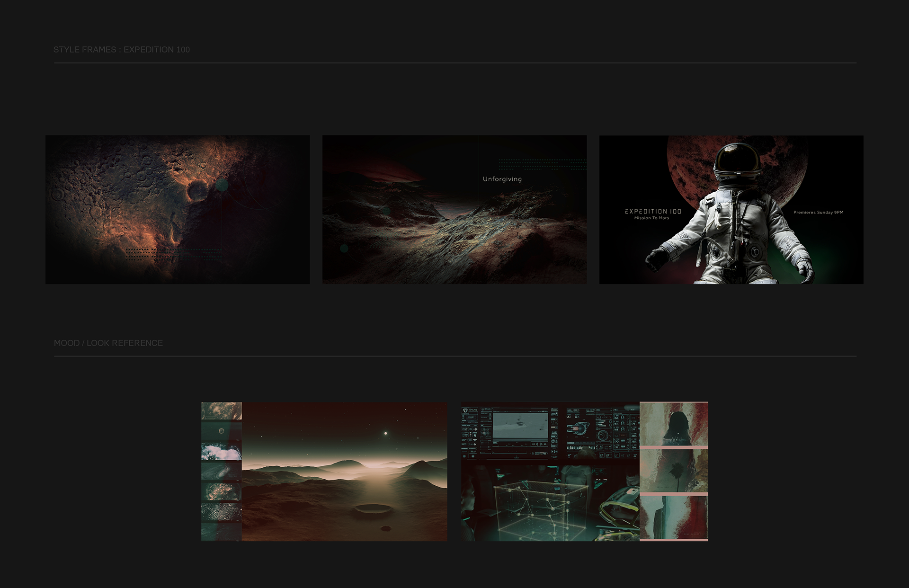Click the EXPEDITION 100 title text
Image resolution: width=909 pixels, height=588 pixels.
click(653, 212)
